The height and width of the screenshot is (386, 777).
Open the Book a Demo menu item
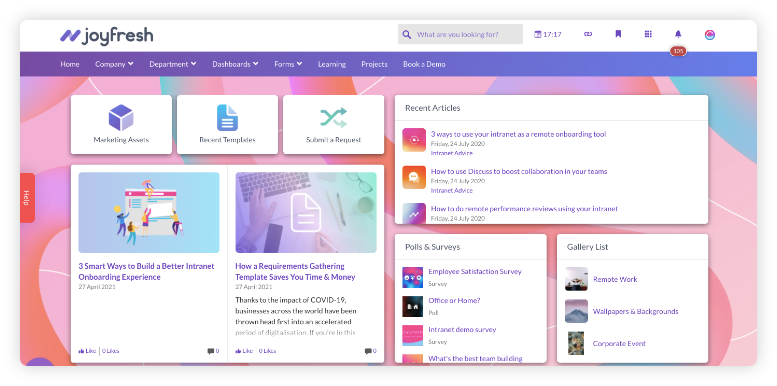click(424, 64)
